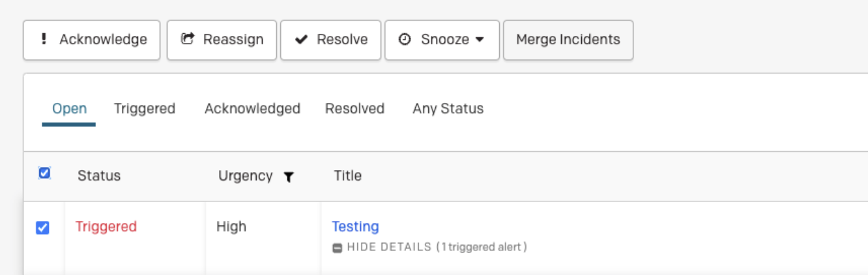The image size is (868, 275).
Task: Click the minus icon beside Hide Details
Action: 338,248
